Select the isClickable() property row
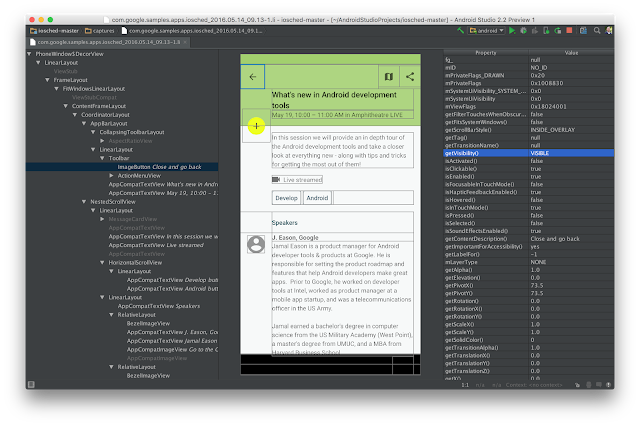Screen dimensions: 640x426 point(529,169)
